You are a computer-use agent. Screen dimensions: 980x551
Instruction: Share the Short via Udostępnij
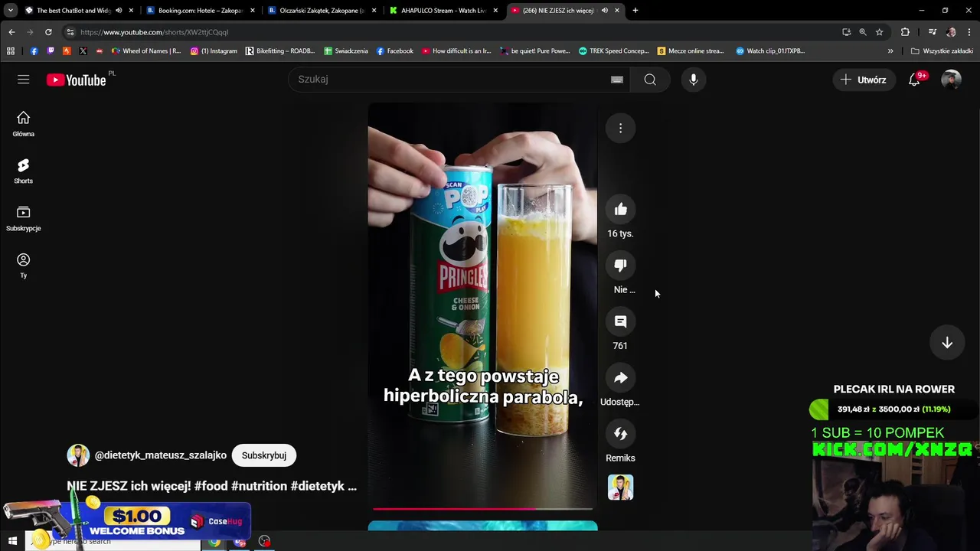pos(620,377)
